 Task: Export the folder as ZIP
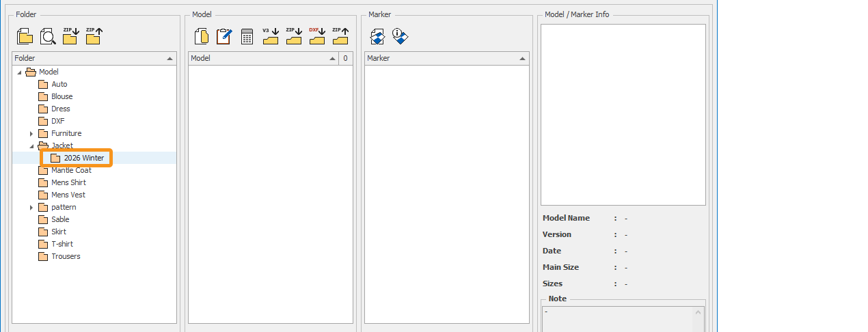coord(94,36)
